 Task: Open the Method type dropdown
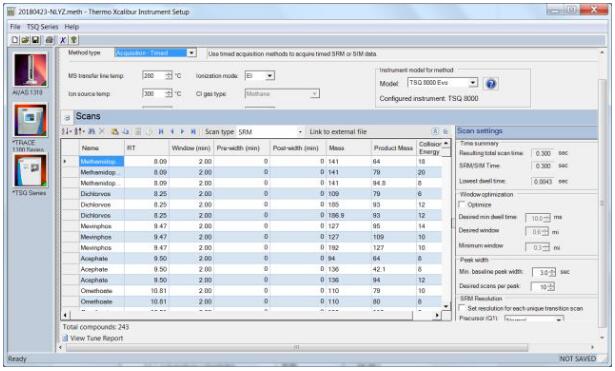coord(155,53)
